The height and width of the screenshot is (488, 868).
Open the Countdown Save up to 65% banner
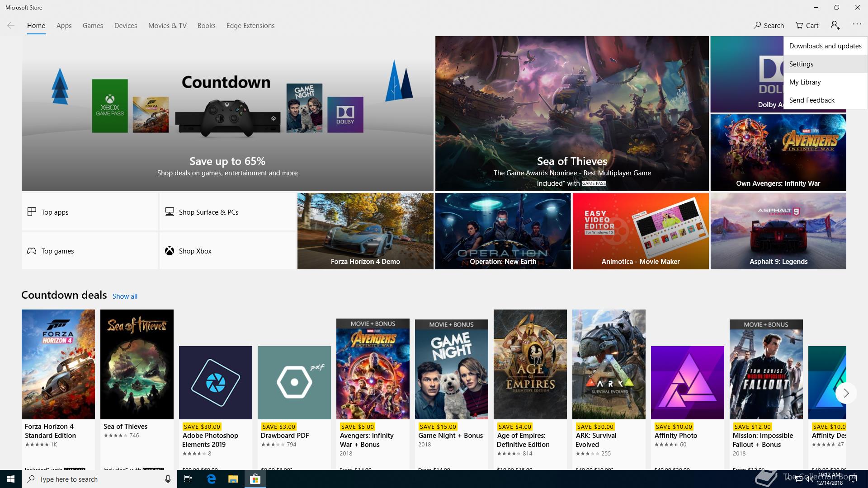click(227, 113)
